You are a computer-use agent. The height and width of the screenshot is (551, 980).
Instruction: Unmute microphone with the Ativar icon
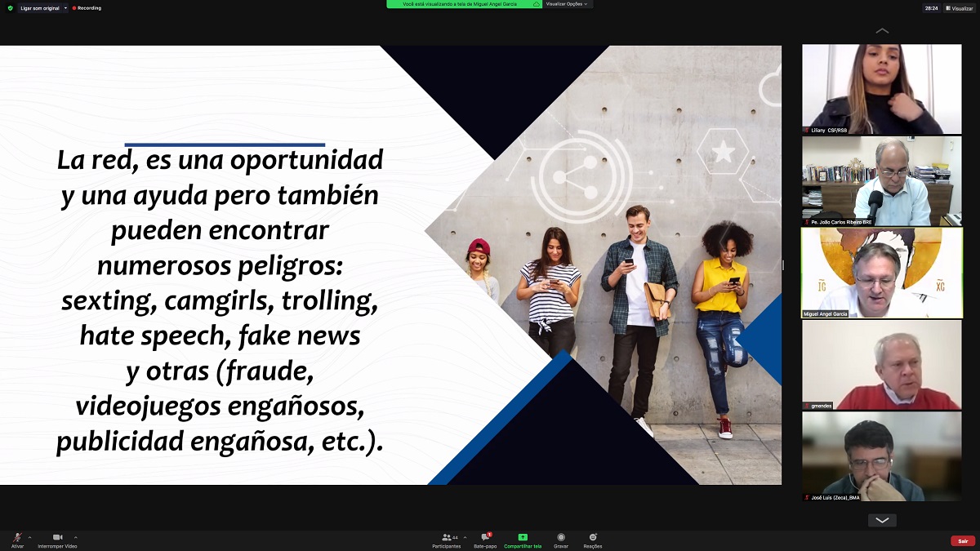17,537
